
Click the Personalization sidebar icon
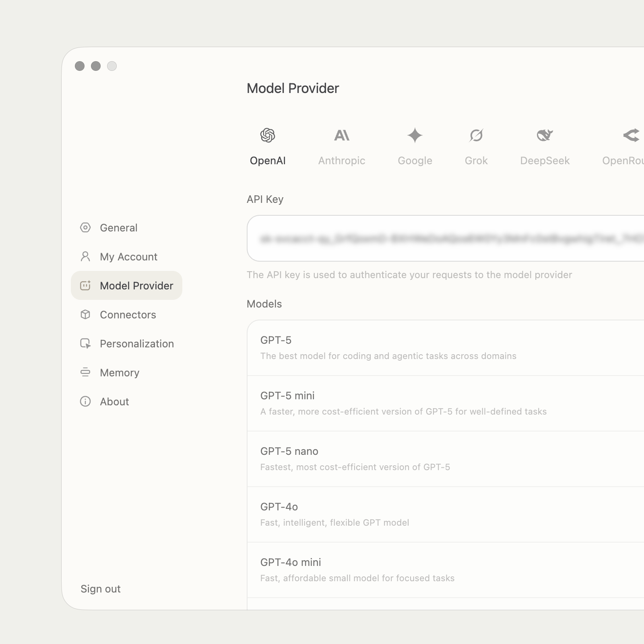click(85, 344)
